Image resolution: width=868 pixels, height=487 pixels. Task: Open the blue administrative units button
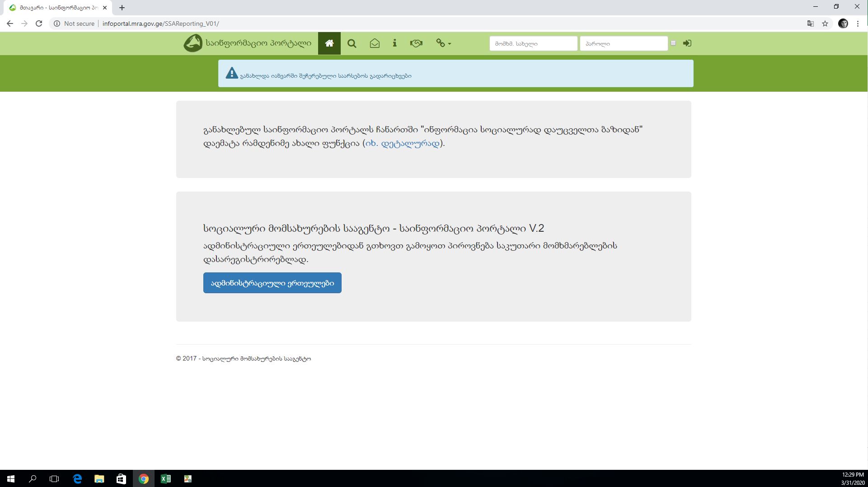point(272,283)
